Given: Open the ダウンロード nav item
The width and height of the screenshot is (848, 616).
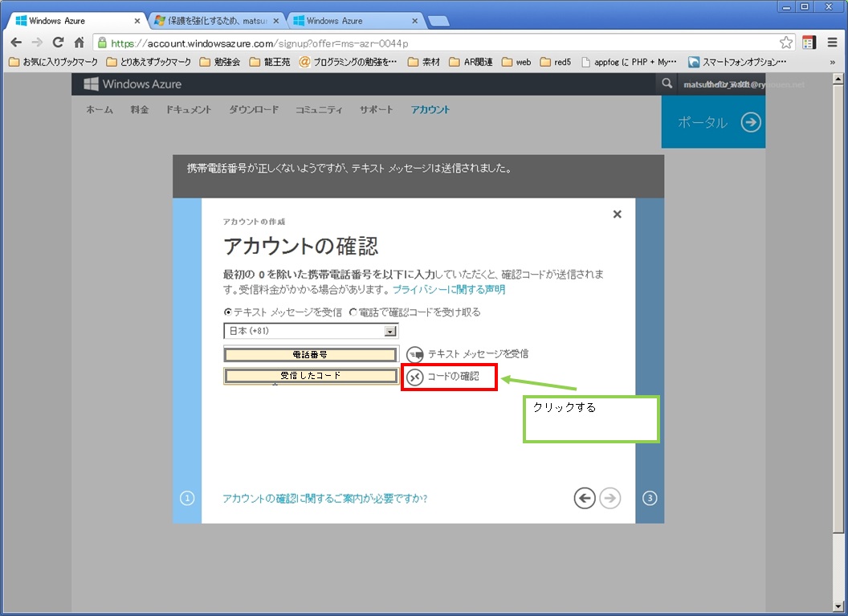Looking at the screenshot, I should (x=254, y=110).
